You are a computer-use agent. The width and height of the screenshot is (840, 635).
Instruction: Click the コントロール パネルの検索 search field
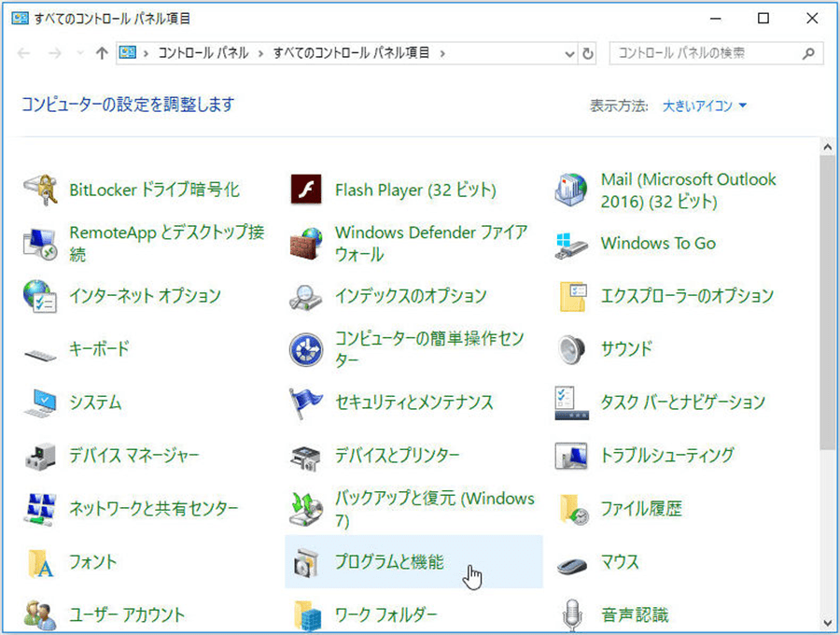pos(716,53)
